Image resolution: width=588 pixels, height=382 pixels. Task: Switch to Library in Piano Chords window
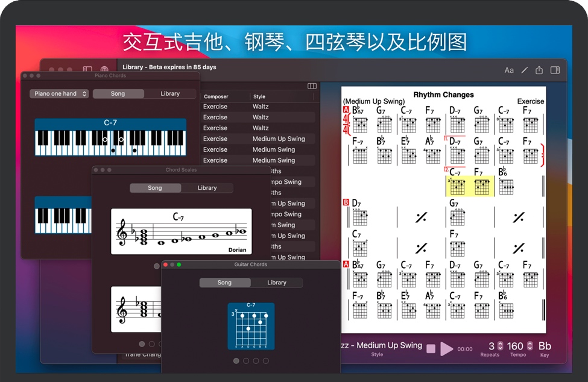[170, 93]
